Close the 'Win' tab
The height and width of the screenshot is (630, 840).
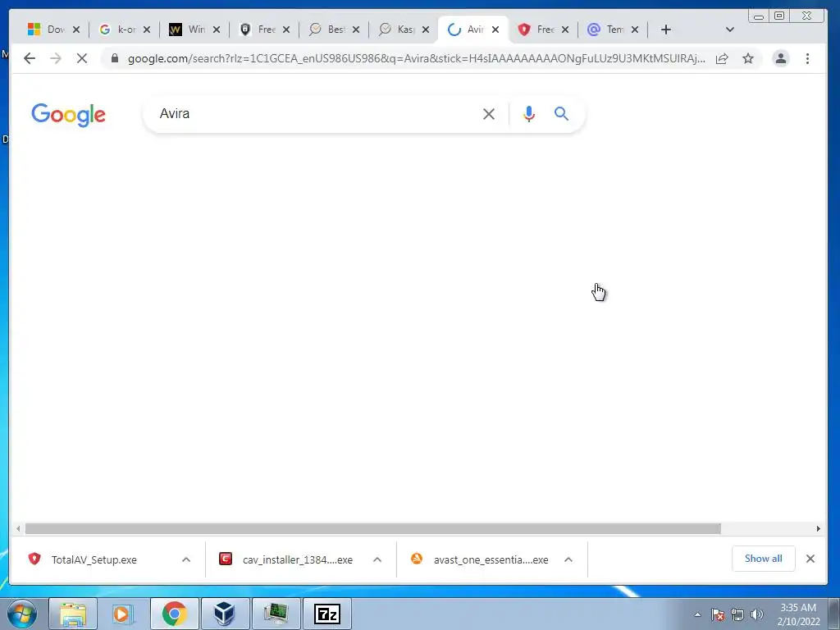(x=217, y=30)
